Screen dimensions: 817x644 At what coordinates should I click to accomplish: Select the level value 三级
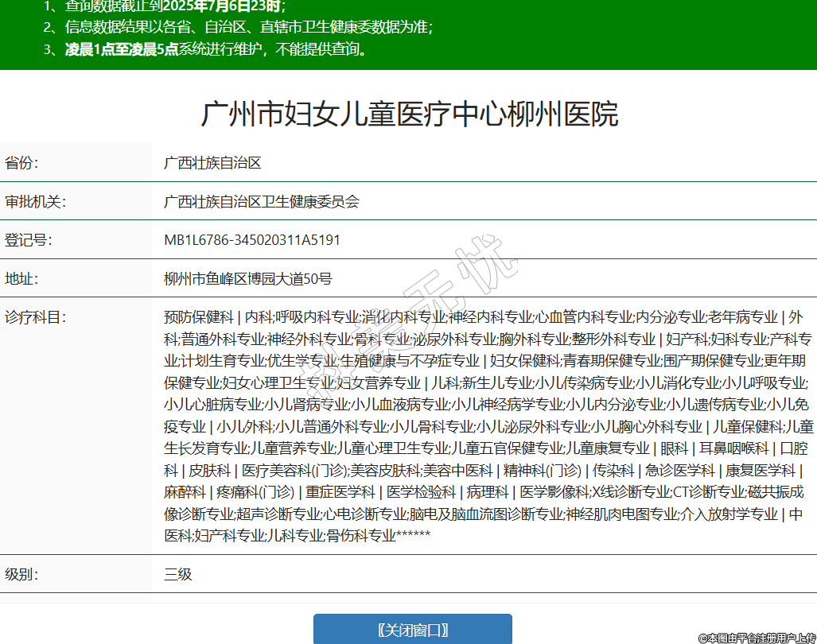tap(178, 574)
